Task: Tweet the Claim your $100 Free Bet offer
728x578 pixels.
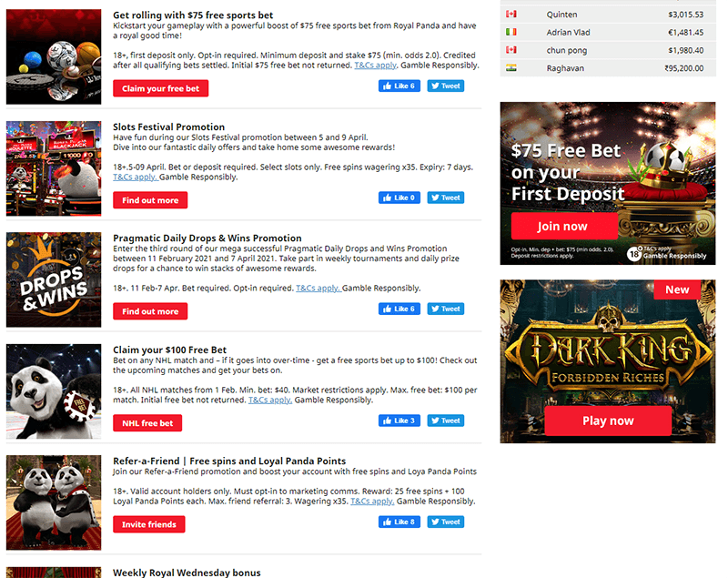Action: click(445, 421)
